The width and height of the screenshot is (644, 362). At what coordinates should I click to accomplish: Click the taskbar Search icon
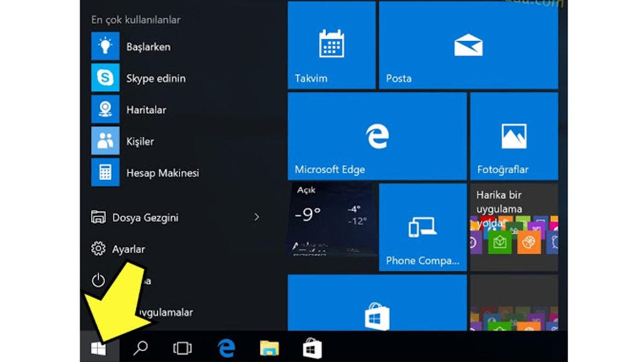(140, 348)
